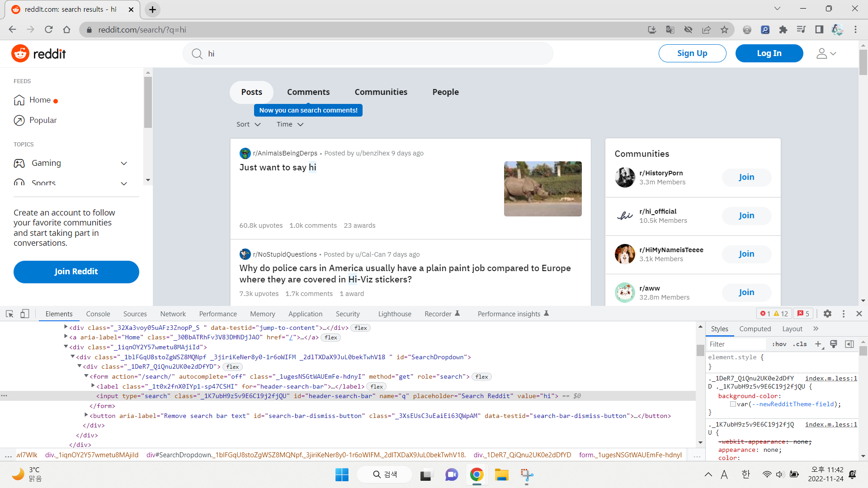
Task: Click the Join Reddit button
Action: [x=76, y=272]
